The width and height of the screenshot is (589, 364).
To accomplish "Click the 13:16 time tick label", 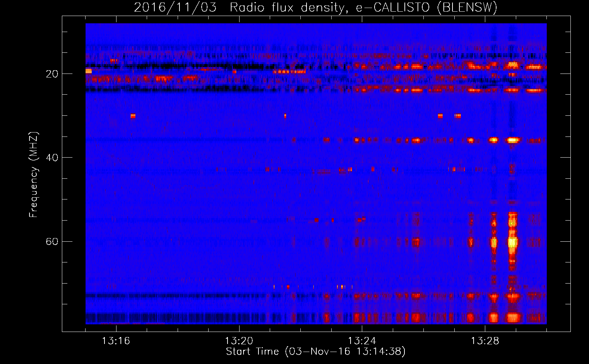I will click(116, 341).
